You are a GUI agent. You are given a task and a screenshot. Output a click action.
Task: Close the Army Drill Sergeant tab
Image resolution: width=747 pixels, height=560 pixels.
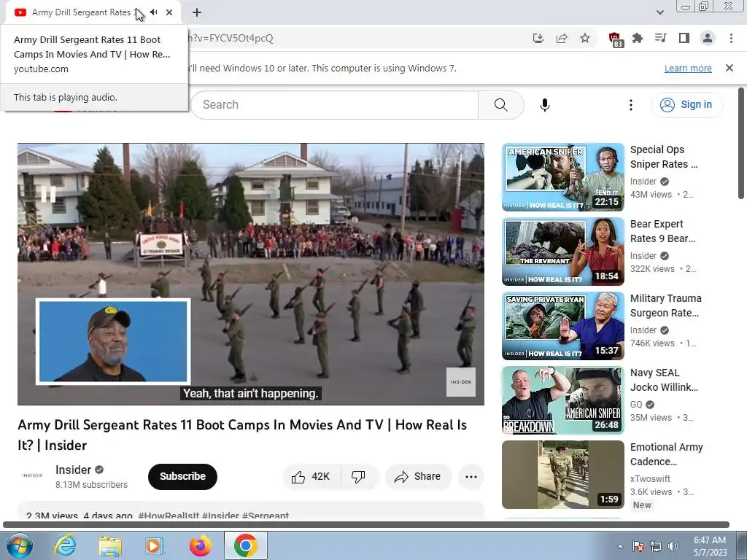click(x=169, y=12)
